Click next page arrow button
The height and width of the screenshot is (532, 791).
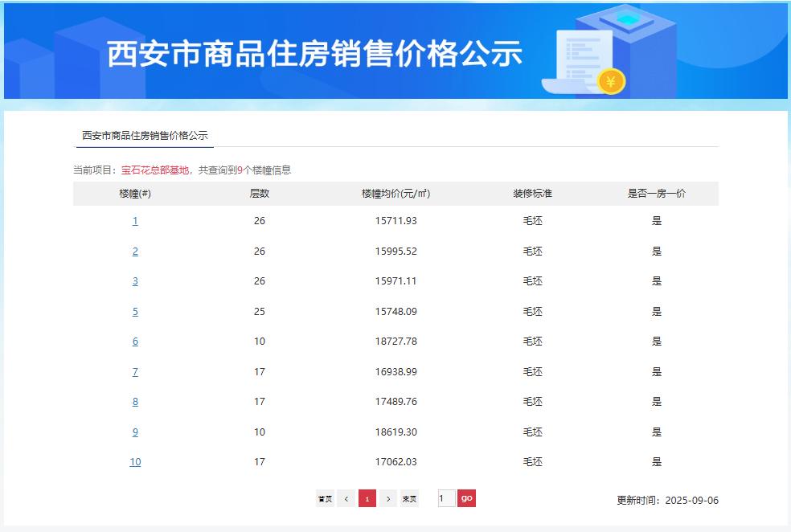pos(388,499)
